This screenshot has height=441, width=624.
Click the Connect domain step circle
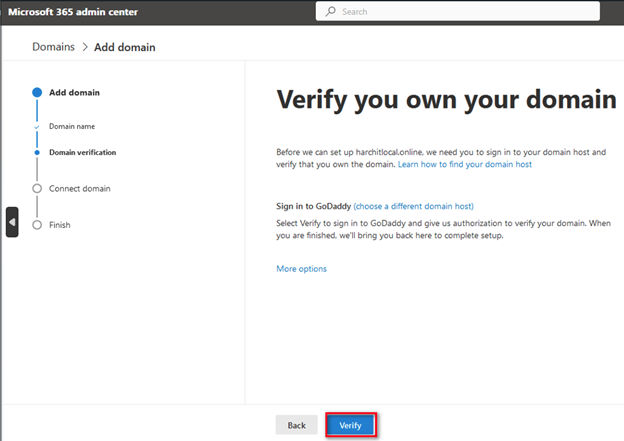pos(37,188)
